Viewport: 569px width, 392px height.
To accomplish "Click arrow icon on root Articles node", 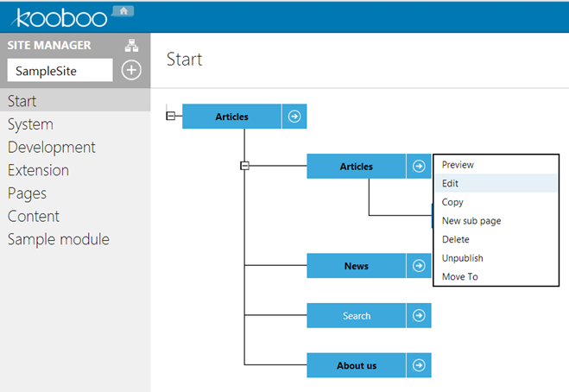I will point(294,117).
